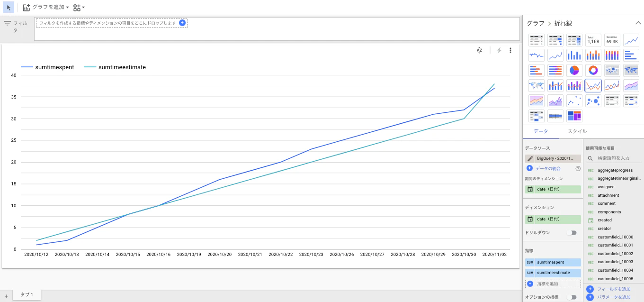Pick the bubble chart type
The image size is (644, 302).
coord(593,101)
